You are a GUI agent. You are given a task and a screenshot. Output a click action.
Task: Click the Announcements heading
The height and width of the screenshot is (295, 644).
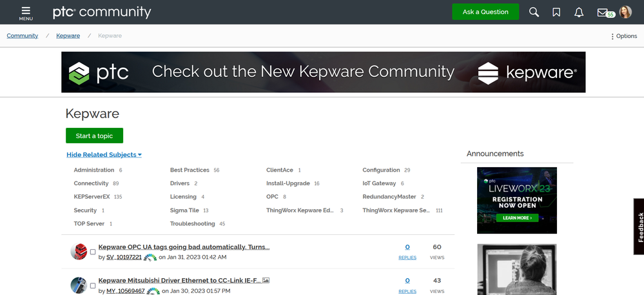point(495,154)
